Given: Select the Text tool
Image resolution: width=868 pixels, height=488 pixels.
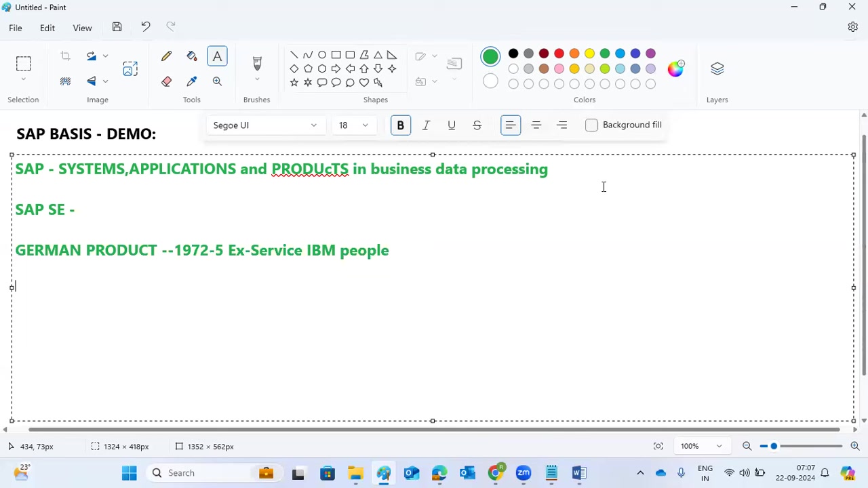Looking at the screenshot, I should [217, 56].
